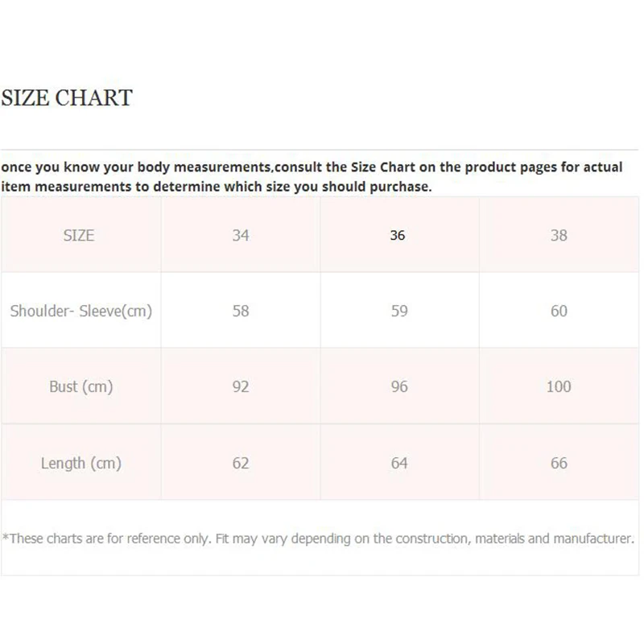
Task: Click shoulder-sleeve value 59
Action: (399, 311)
